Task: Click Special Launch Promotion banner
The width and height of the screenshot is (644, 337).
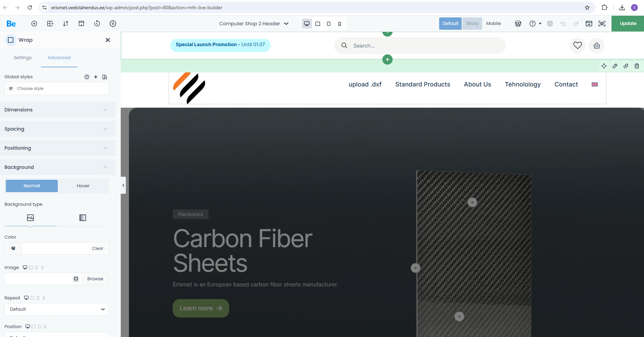Action: click(x=220, y=45)
